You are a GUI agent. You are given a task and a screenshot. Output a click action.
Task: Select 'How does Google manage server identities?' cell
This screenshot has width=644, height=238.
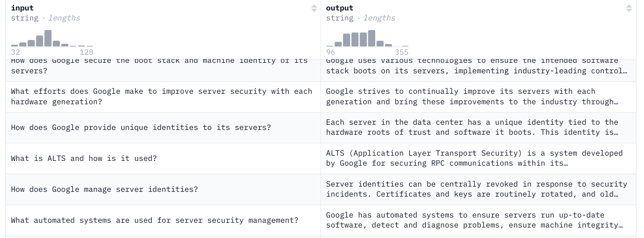[x=104, y=189]
